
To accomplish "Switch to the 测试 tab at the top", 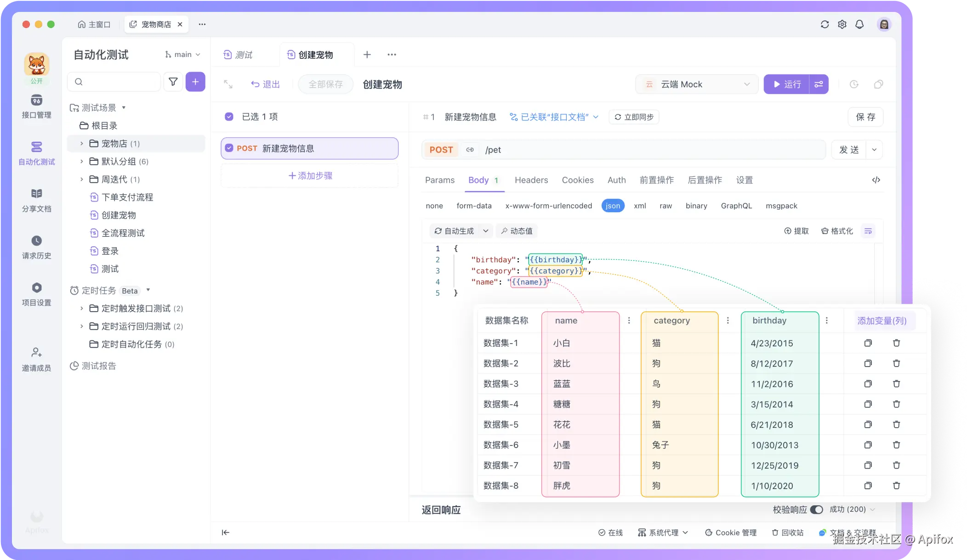I will point(244,54).
